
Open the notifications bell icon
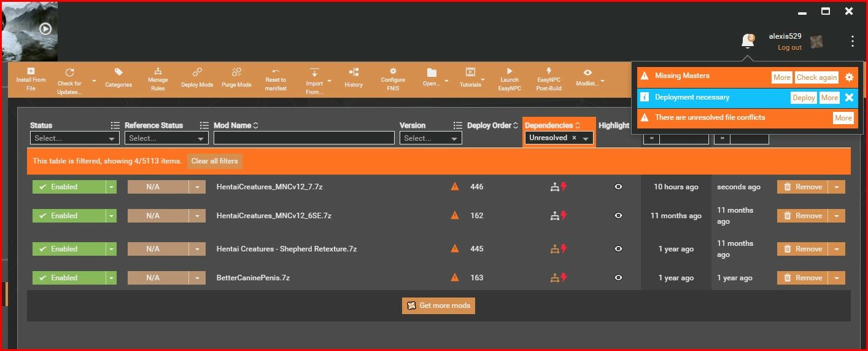pos(748,41)
